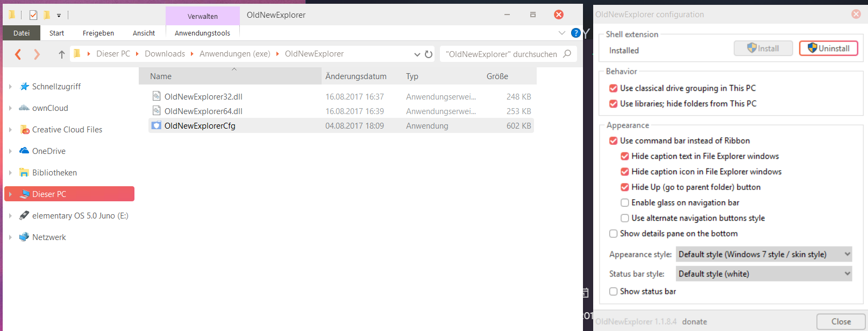Click the search magnifier icon
Viewport: 868px width, 331px height.
[x=567, y=54]
